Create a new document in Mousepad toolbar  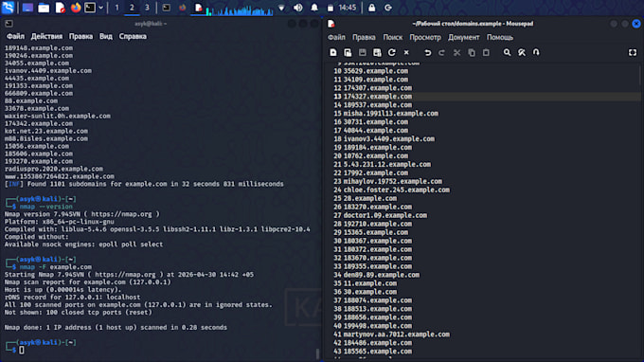pyautogui.click(x=333, y=53)
